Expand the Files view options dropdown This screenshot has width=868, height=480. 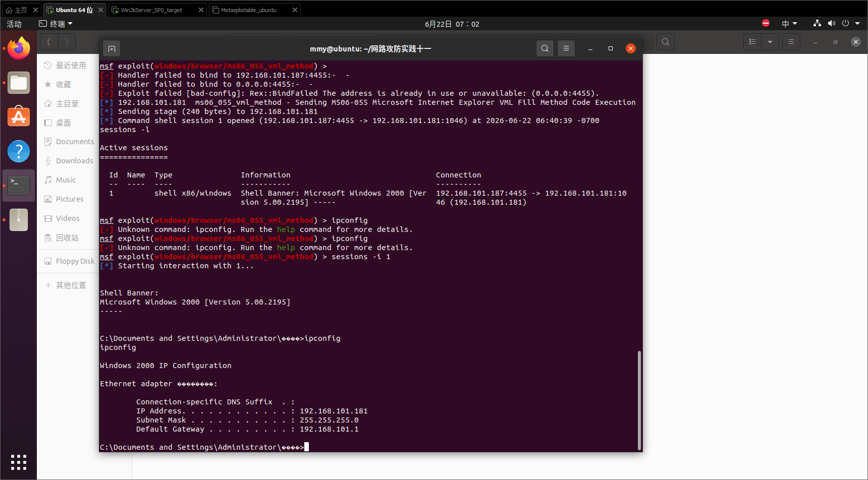[x=770, y=42]
